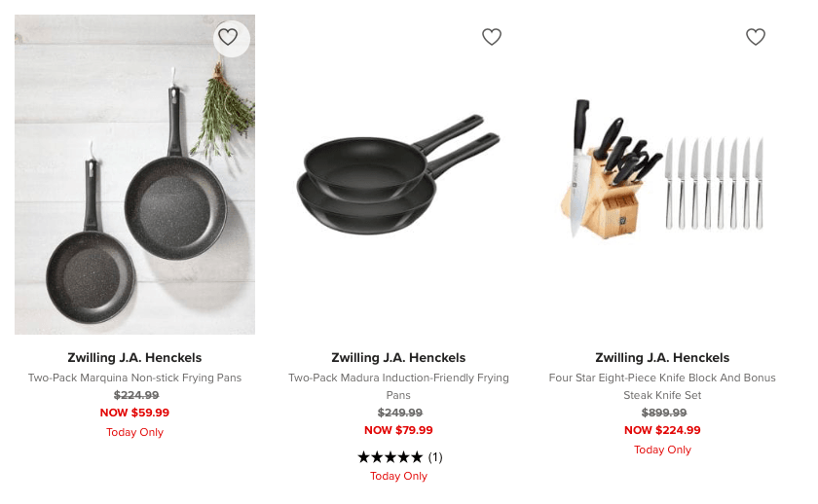This screenshot has height=504, width=818.
Task: Click heart icon on Madura Frying Pans
Action: coord(492,37)
